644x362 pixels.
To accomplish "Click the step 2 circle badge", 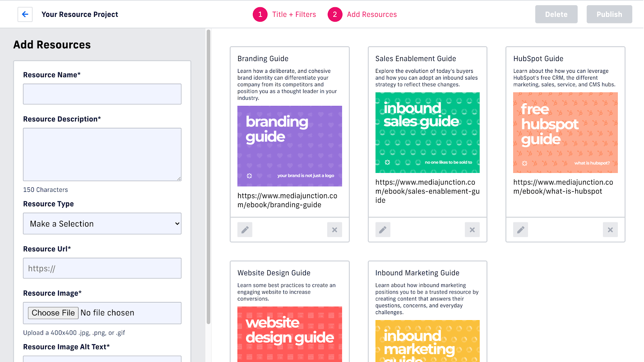I will point(335,14).
